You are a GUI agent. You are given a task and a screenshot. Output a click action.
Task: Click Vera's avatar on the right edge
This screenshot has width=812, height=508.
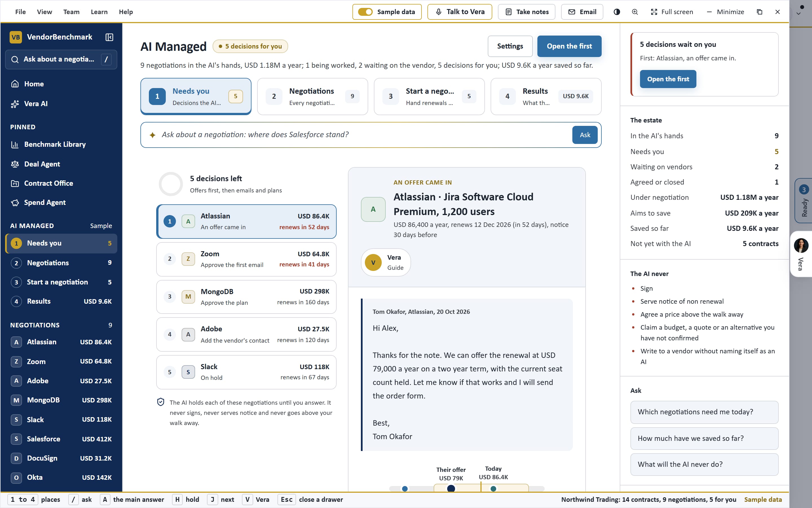point(801,246)
